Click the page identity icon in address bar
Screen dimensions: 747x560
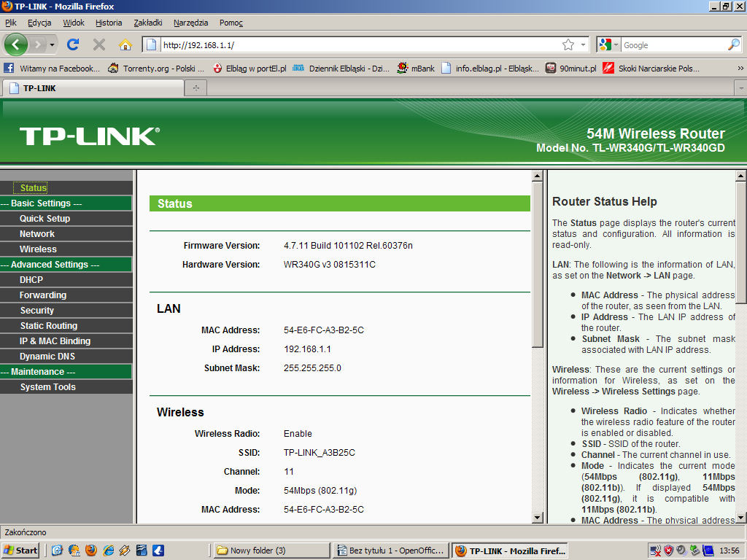point(151,44)
